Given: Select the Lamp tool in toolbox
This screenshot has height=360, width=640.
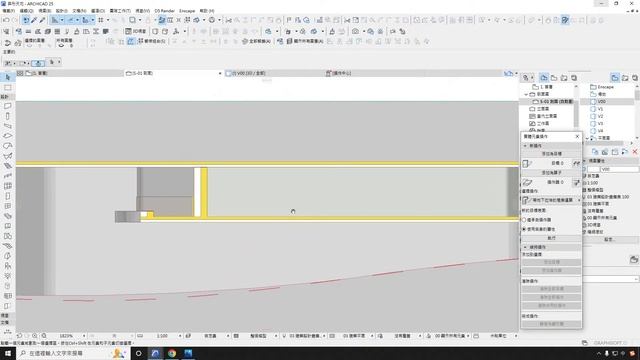Looking at the screenshot, I should tap(8, 276).
